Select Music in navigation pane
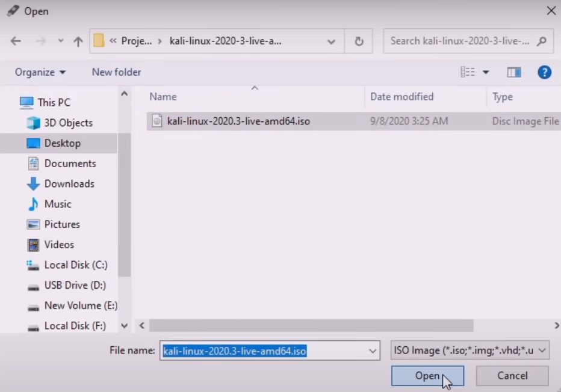Screen dimensions: 561x392 [x=58, y=204]
